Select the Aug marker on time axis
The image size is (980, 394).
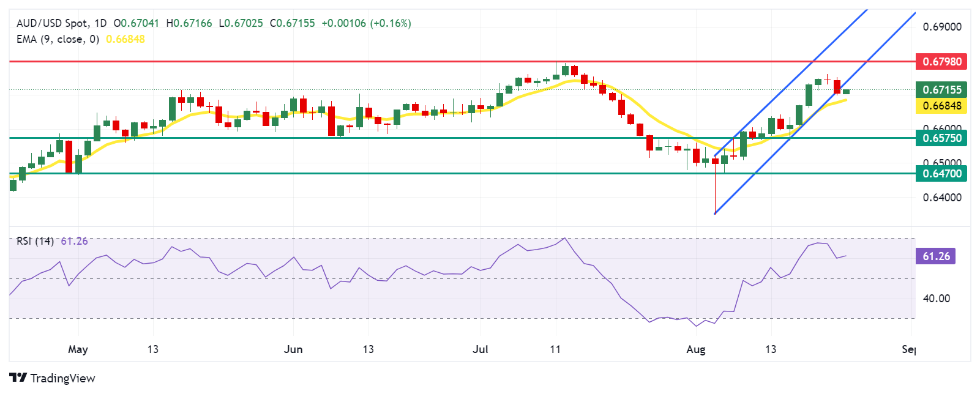(696, 349)
